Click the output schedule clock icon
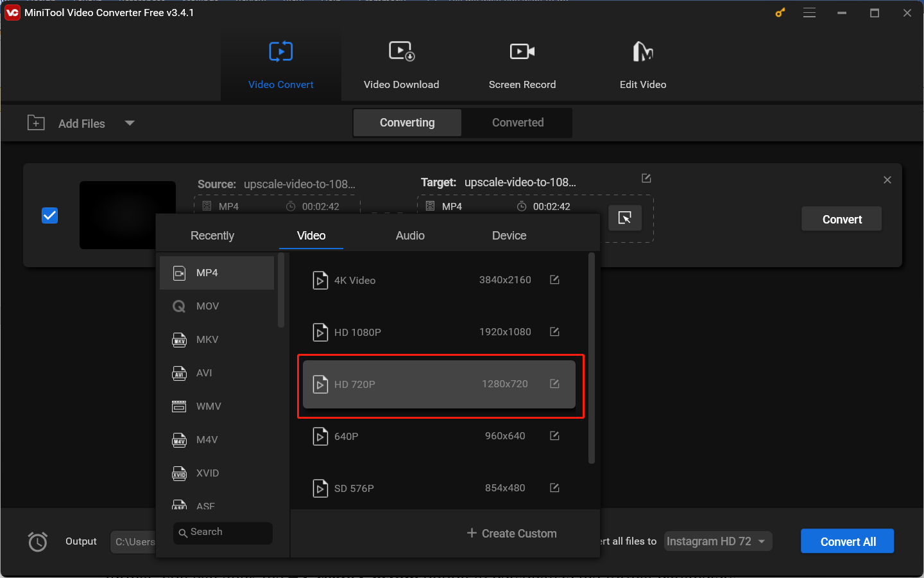The width and height of the screenshot is (924, 578). coord(38,541)
